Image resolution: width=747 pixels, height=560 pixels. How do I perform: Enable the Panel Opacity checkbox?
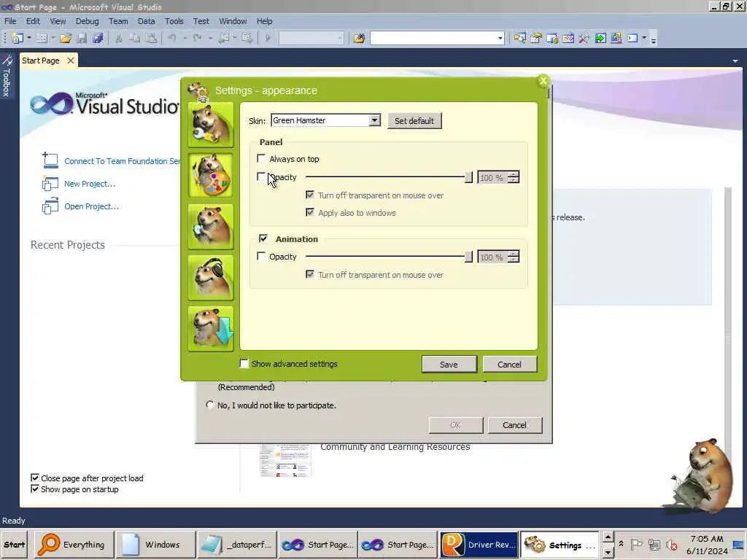pyautogui.click(x=261, y=176)
